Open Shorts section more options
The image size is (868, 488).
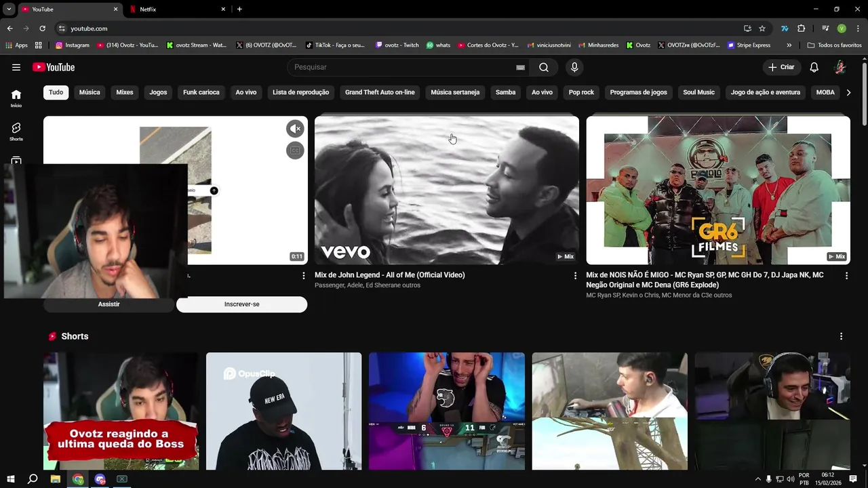[x=841, y=336]
